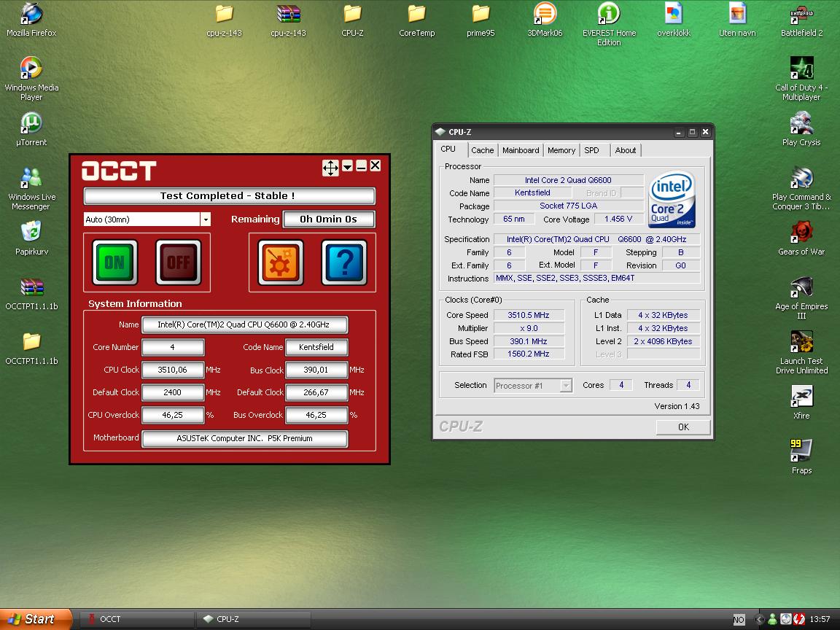The image size is (840, 630).
Task: Select OCCTPT1.1.1b archive file icon
Action: (31, 294)
